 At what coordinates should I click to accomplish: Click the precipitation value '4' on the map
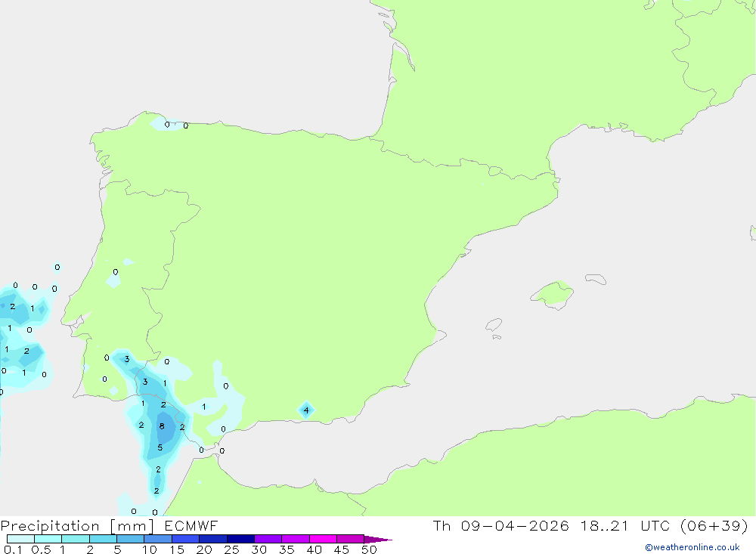point(306,411)
